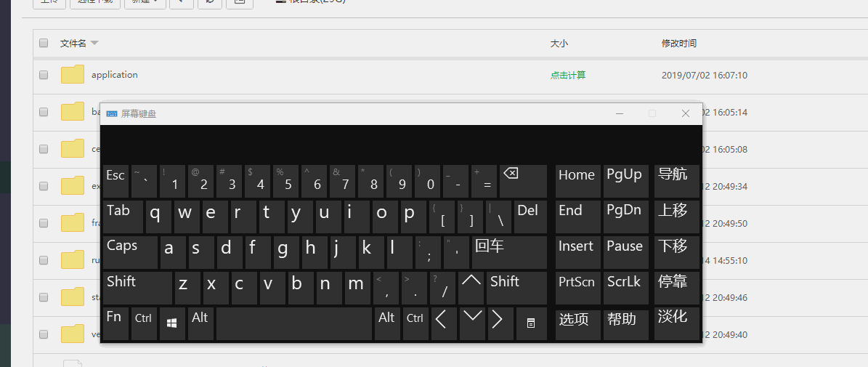Click the 导航 key
The height and width of the screenshot is (367, 868).
tap(676, 181)
